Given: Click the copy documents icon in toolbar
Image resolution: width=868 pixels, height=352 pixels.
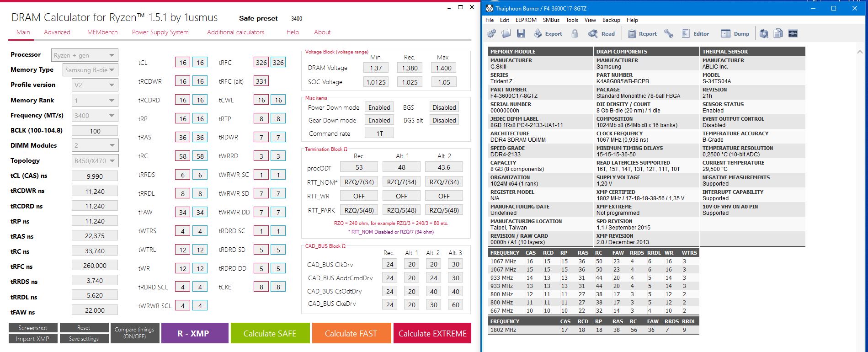Looking at the screenshot, I should pyautogui.click(x=778, y=33).
